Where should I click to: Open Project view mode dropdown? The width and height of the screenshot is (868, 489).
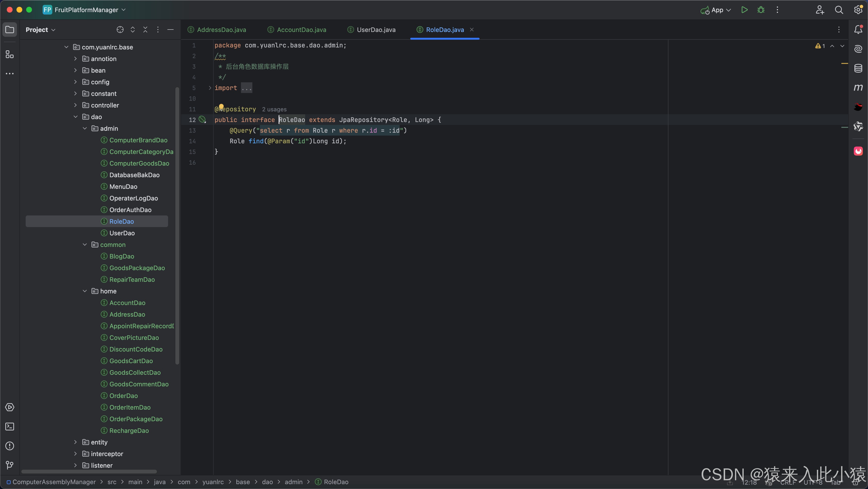pyautogui.click(x=40, y=30)
